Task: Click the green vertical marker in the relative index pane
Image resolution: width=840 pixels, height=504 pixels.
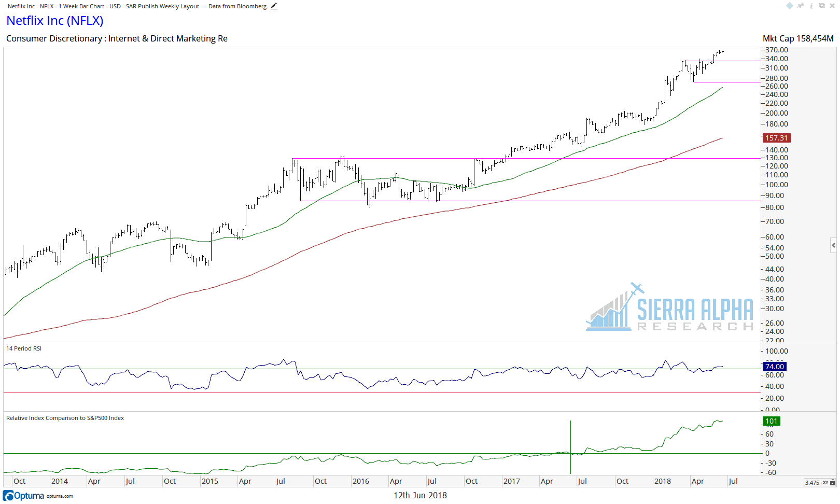Action: 570,447
